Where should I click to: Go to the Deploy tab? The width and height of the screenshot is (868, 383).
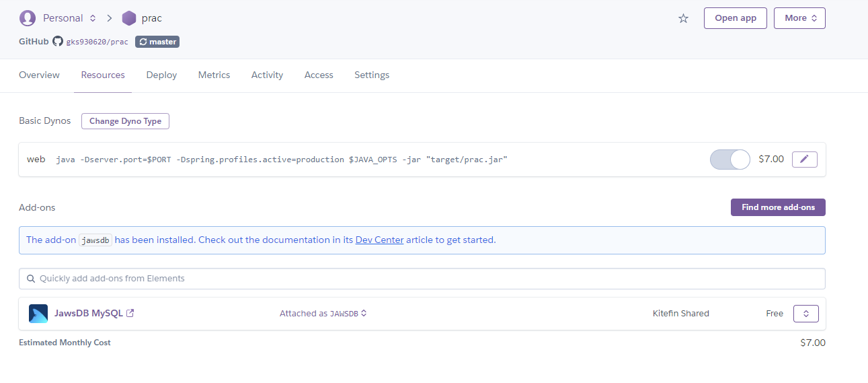161,75
